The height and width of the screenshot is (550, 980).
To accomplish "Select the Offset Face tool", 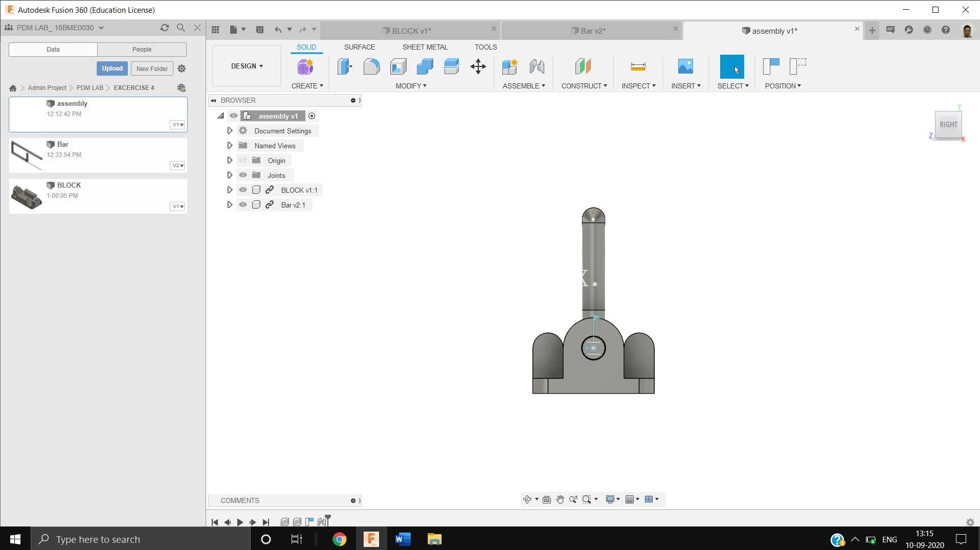I will 452,66.
